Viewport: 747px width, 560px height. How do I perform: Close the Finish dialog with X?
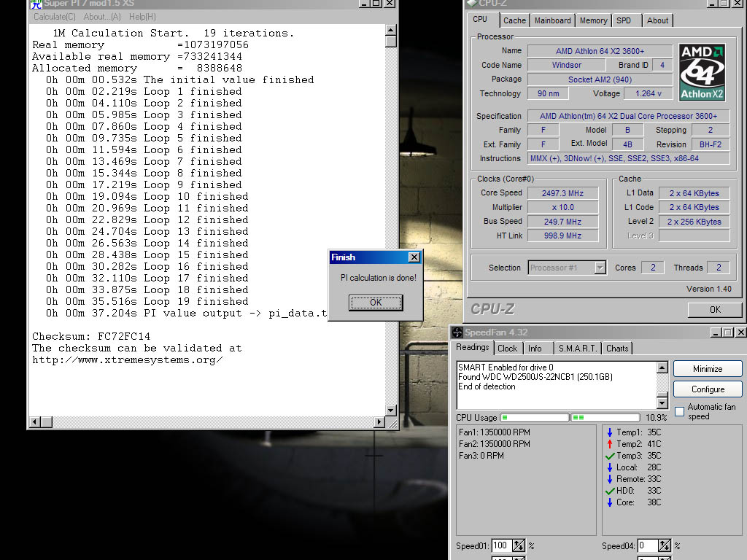[x=414, y=257]
